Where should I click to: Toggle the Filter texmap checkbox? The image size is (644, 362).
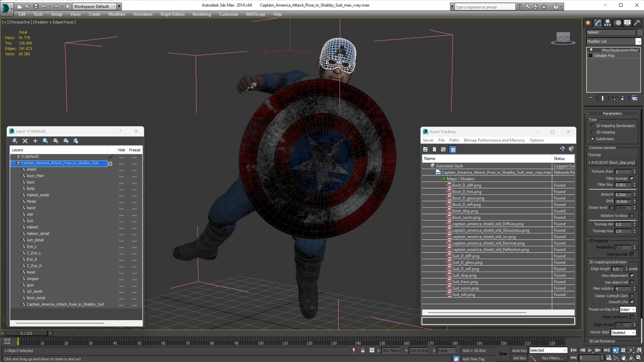pyautogui.click(x=632, y=178)
